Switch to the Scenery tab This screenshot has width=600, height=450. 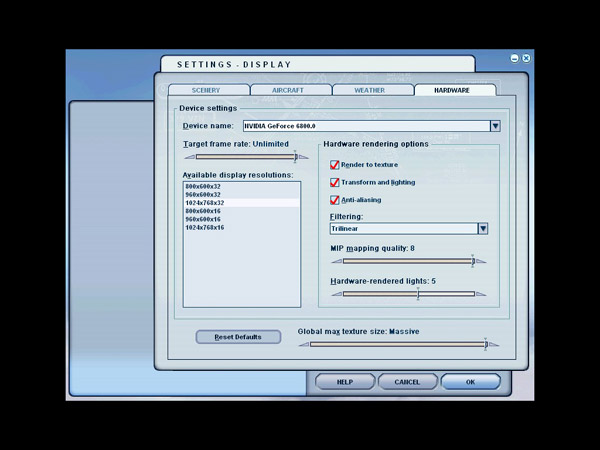tap(205, 91)
